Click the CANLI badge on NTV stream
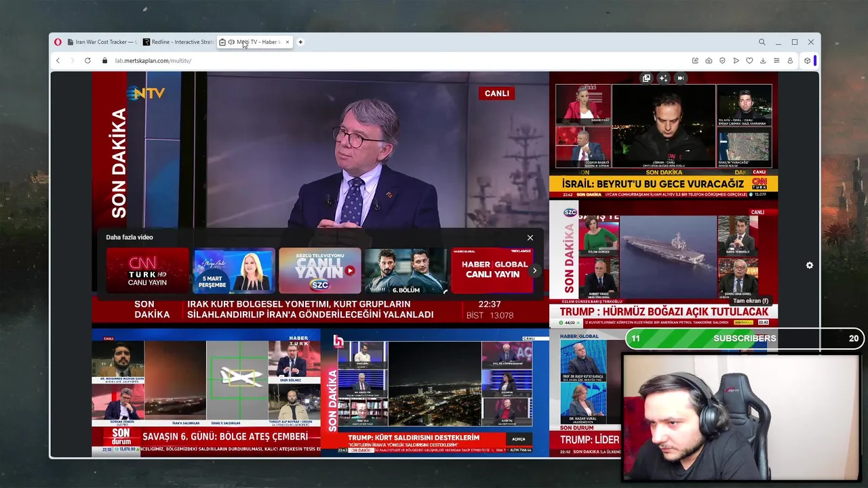This screenshot has height=488, width=868. point(496,94)
